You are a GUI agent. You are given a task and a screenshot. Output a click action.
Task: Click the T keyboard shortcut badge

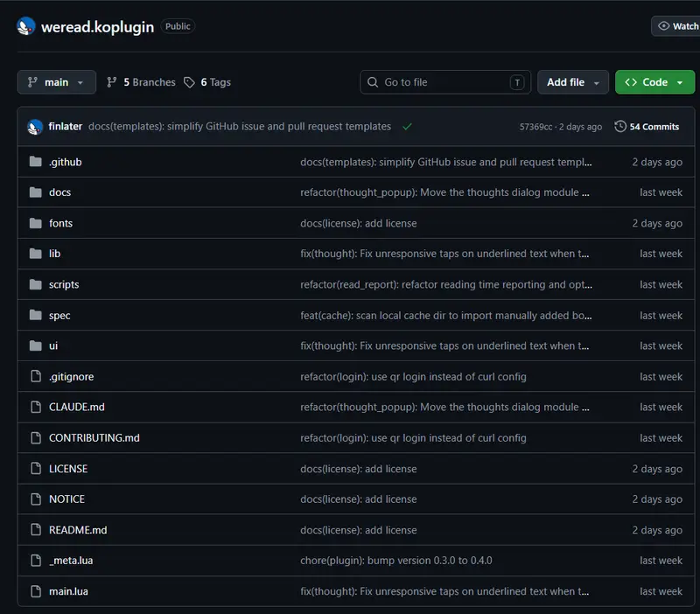pyautogui.click(x=517, y=82)
